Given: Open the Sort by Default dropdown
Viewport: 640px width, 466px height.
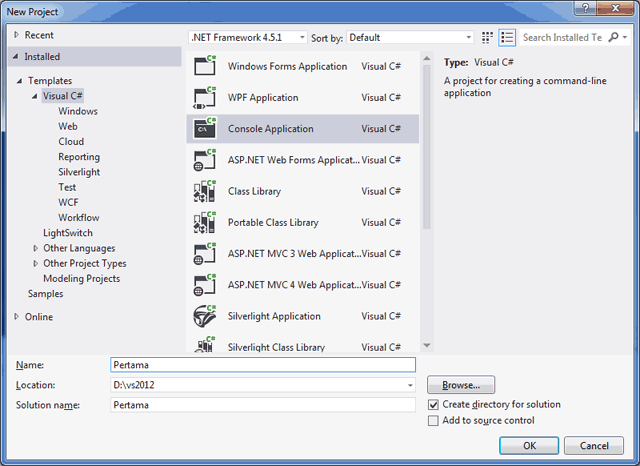Looking at the screenshot, I should tap(410, 37).
